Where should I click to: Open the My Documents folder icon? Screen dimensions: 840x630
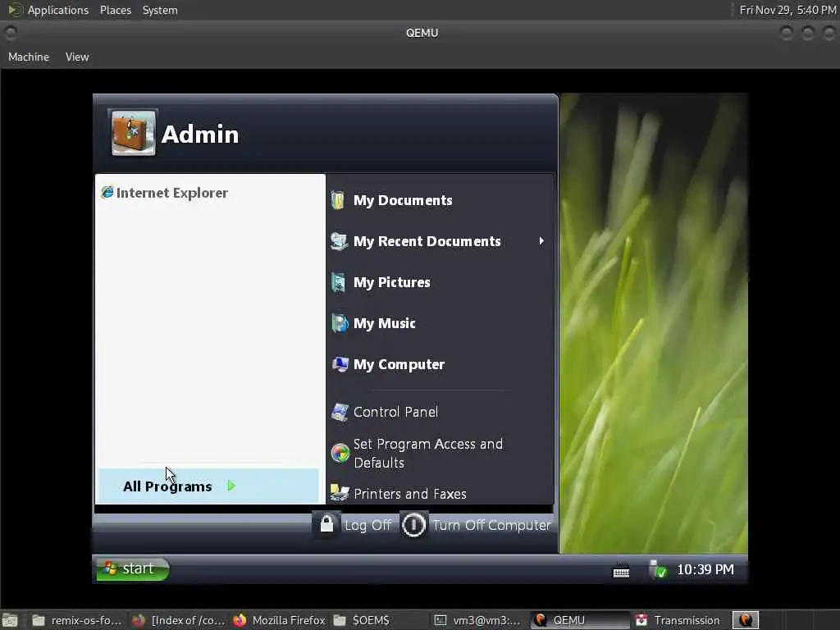pyautogui.click(x=338, y=200)
